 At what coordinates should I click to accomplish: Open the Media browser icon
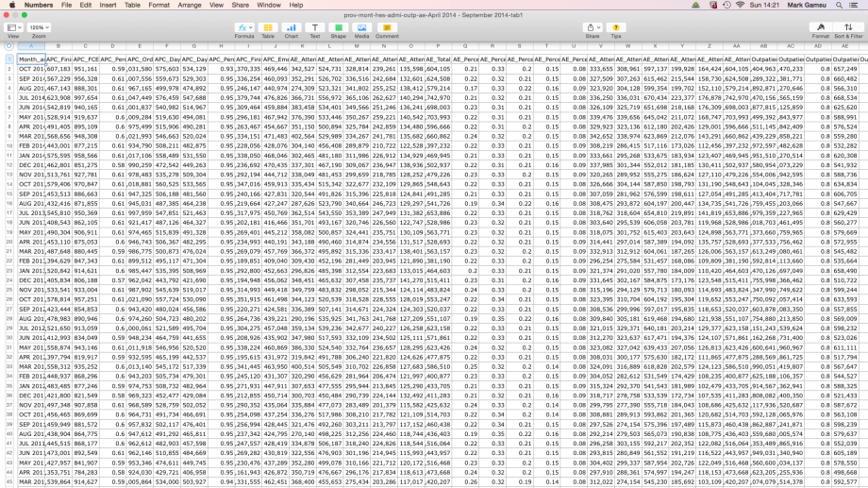(x=360, y=29)
